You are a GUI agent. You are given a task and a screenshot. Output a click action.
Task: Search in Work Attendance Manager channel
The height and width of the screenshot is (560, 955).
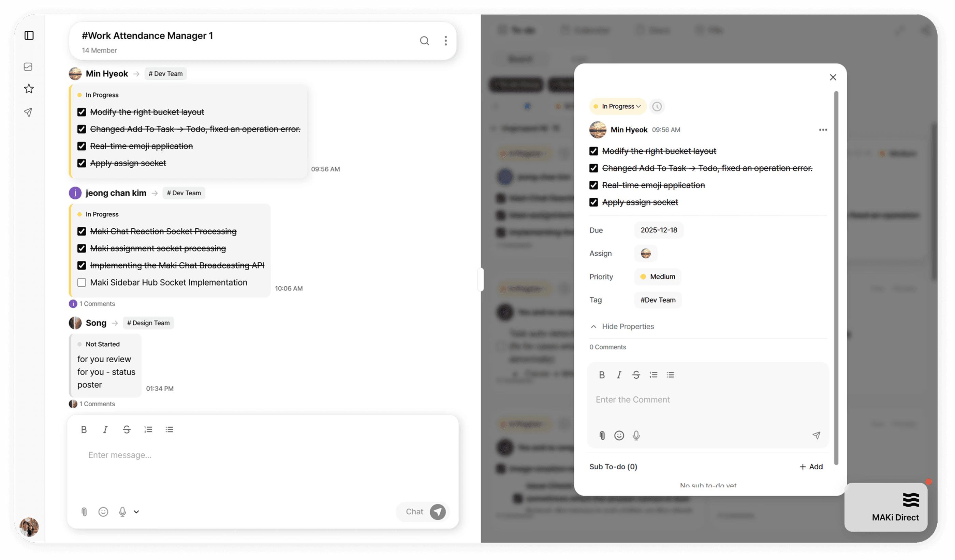tap(424, 41)
